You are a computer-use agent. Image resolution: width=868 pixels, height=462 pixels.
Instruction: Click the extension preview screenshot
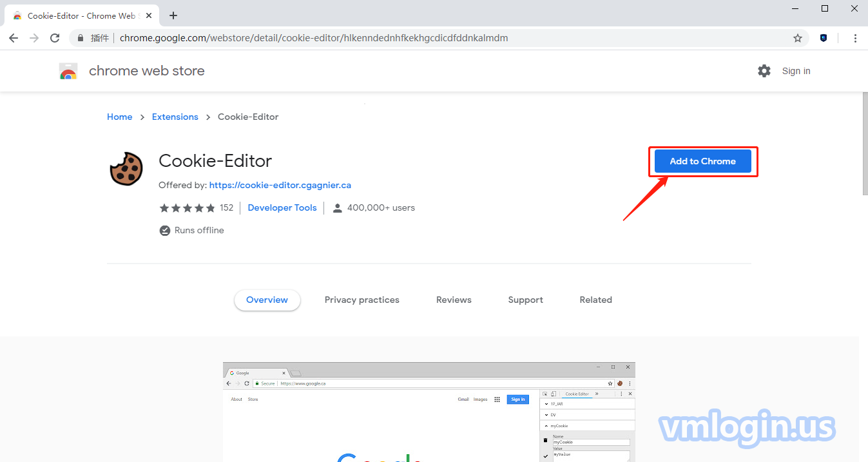point(429,412)
